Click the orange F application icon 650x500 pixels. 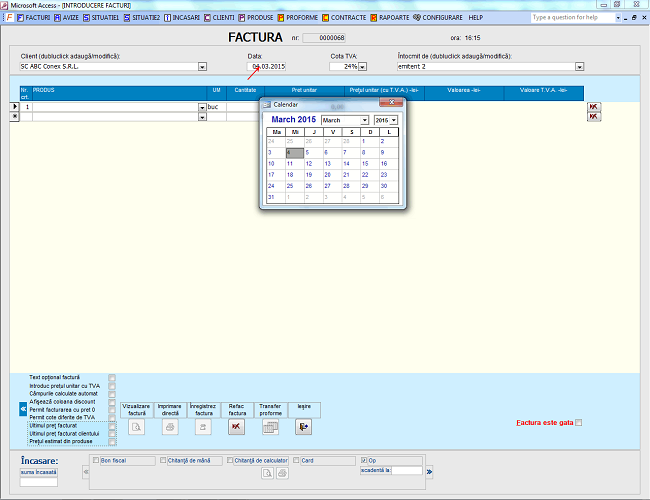[9, 17]
